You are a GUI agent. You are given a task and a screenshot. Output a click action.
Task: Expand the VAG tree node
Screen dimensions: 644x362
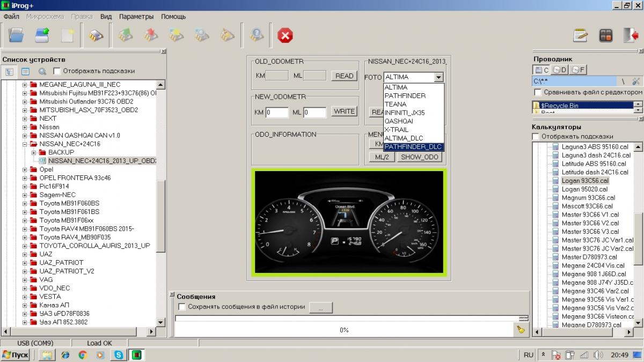click(25, 280)
